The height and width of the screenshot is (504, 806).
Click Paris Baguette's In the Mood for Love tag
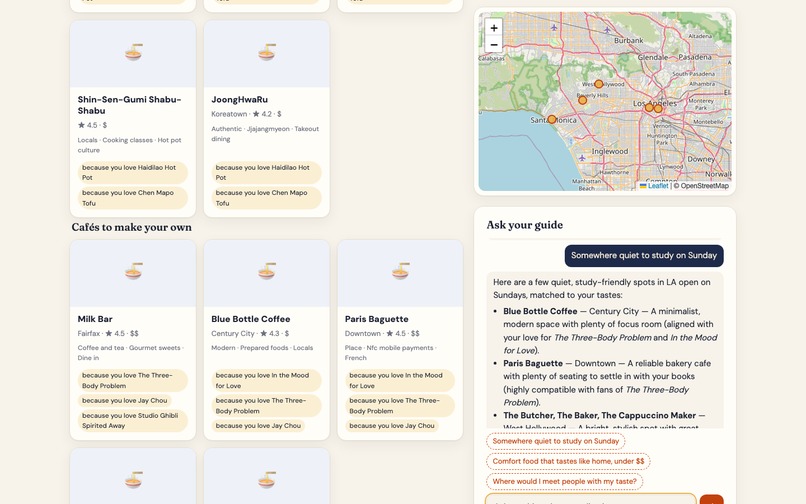click(x=400, y=381)
